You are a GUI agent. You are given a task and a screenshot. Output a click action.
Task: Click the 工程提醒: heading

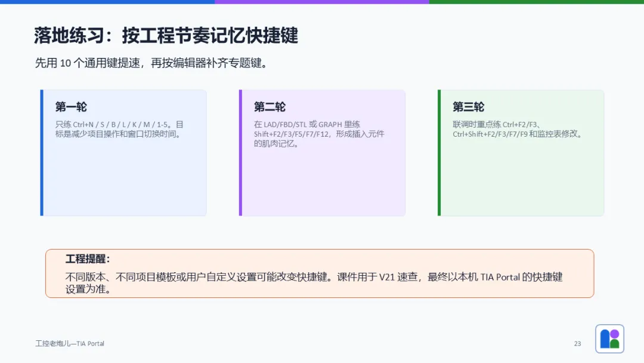point(88,259)
